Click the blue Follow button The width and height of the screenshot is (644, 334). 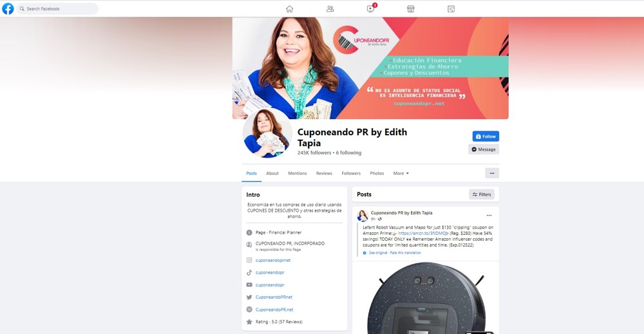pyautogui.click(x=486, y=136)
